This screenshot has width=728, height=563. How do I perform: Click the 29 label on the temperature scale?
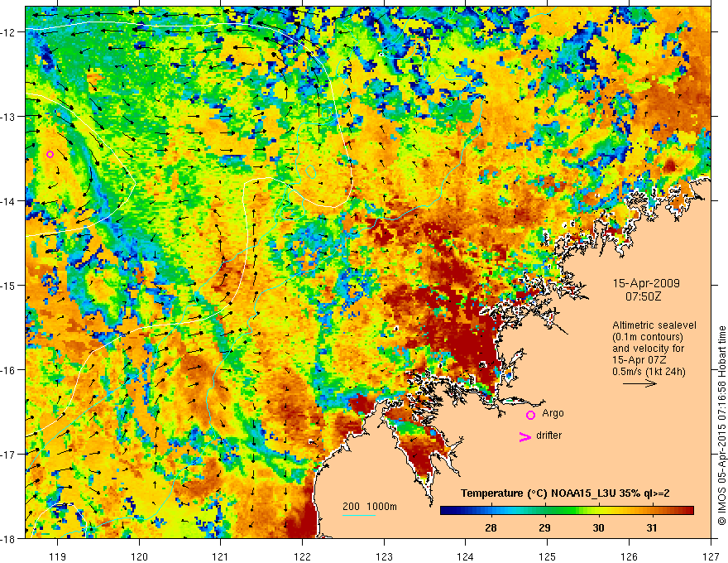click(x=544, y=527)
